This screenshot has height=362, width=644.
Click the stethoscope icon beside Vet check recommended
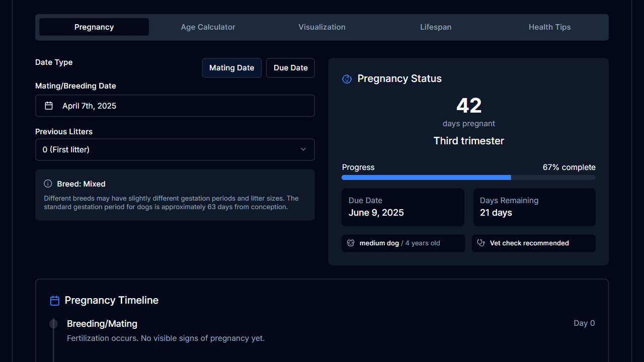coord(481,243)
